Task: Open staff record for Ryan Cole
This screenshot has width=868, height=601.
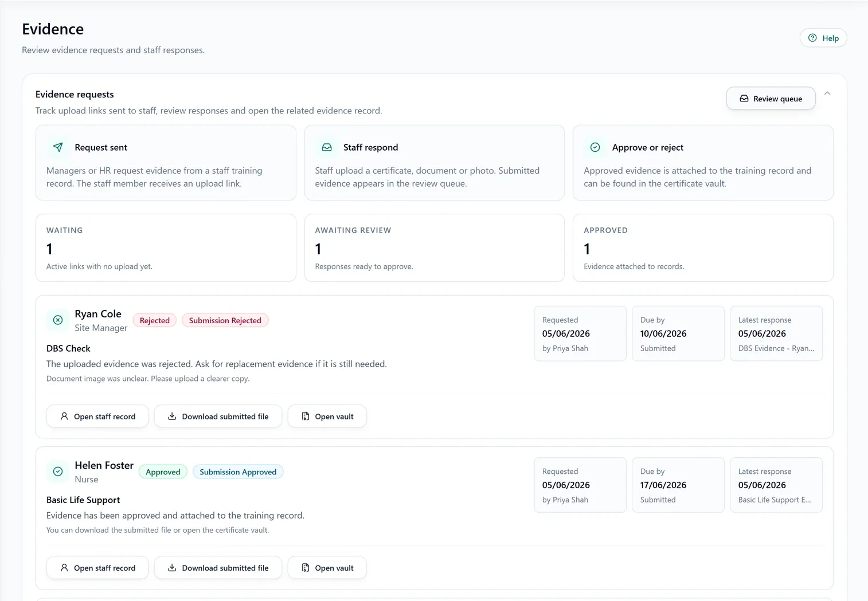Action: 97,417
